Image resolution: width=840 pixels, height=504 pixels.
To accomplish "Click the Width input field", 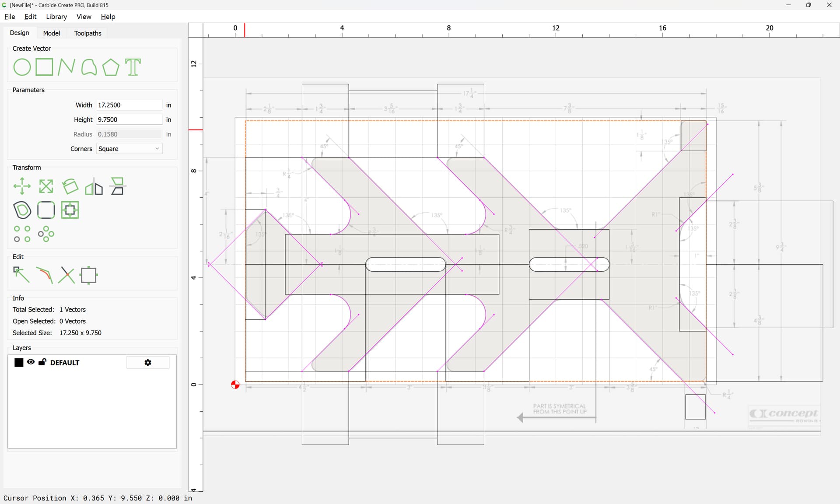I will tap(129, 105).
